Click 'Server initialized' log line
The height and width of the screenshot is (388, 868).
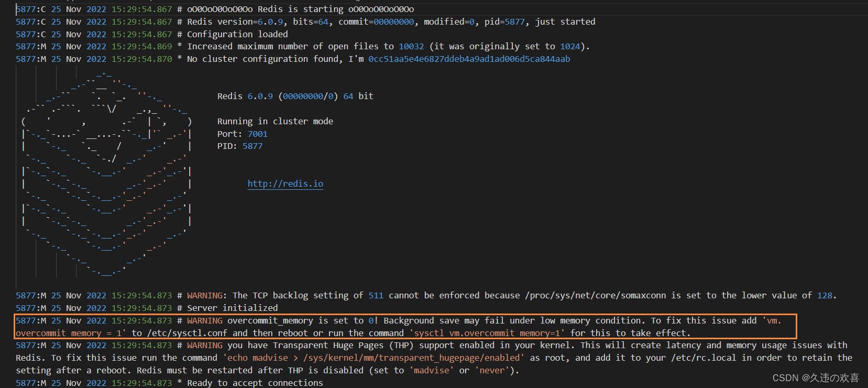tap(233, 308)
